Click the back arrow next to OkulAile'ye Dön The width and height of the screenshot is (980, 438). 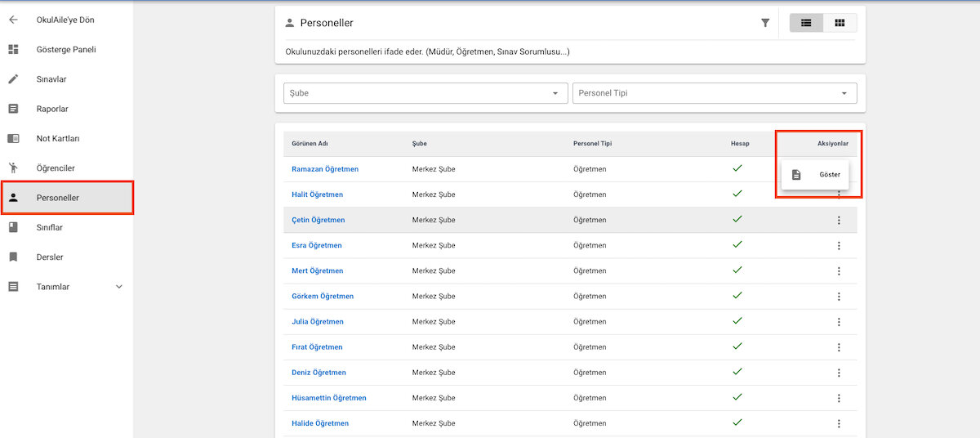coord(13,20)
